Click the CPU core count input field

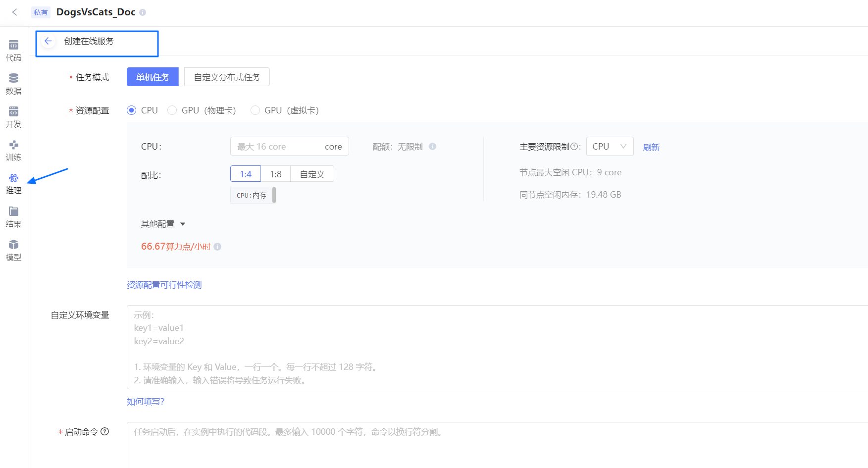coord(289,146)
